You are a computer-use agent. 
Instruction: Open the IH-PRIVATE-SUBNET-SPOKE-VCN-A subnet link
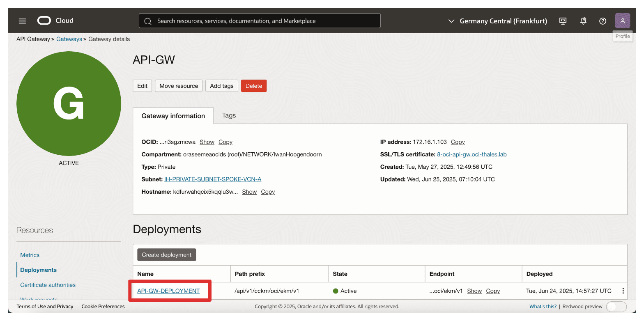pos(213,179)
